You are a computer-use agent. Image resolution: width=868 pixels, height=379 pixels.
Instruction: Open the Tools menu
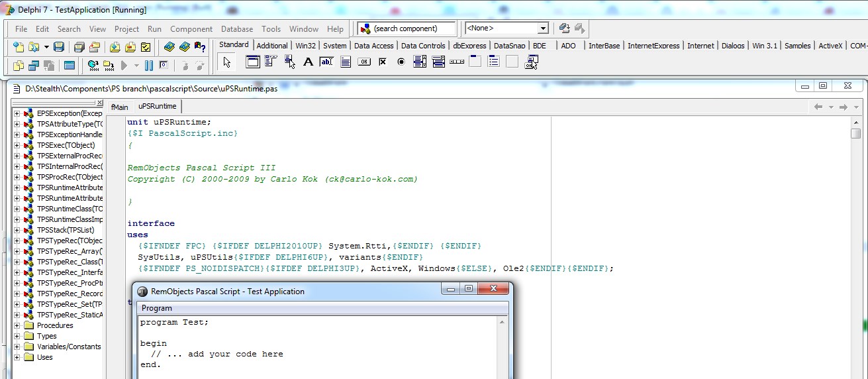point(271,29)
